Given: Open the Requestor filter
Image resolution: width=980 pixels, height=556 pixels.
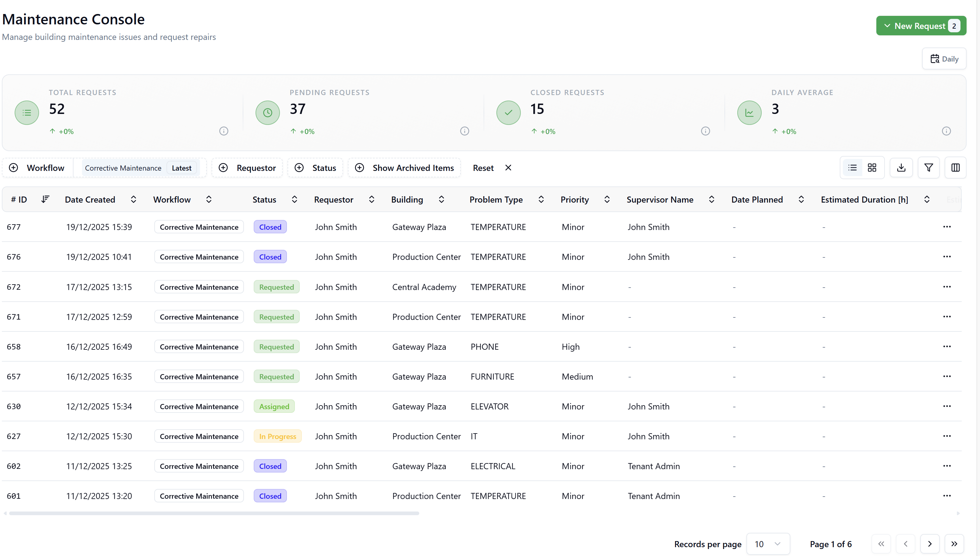Looking at the screenshot, I should click(x=247, y=168).
